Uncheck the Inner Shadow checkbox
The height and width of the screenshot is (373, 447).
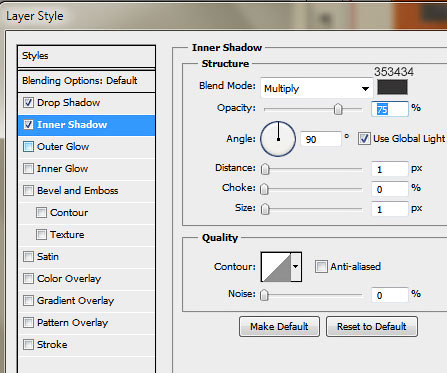[x=28, y=124]
